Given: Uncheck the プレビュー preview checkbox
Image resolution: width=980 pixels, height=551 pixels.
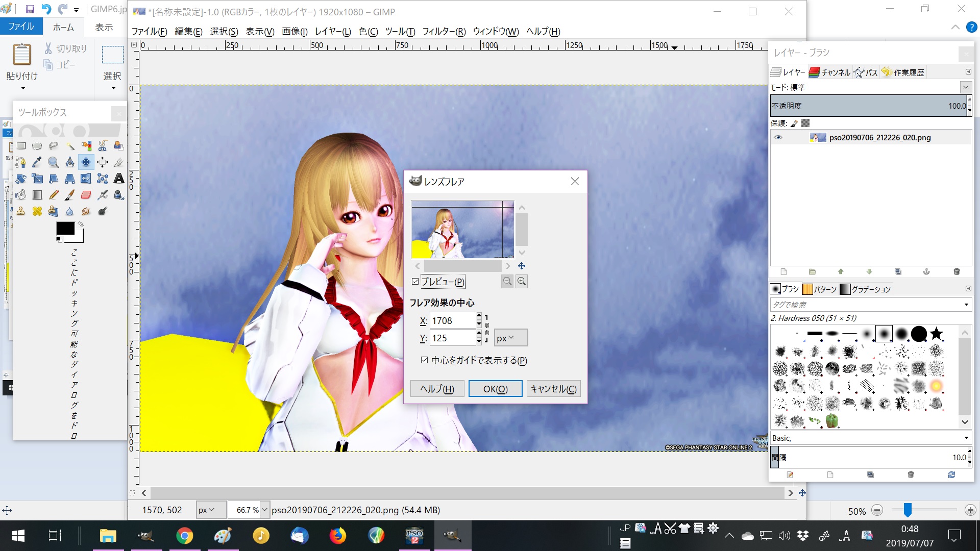Looking at the screenshot, I should click(x=415, y=282).
